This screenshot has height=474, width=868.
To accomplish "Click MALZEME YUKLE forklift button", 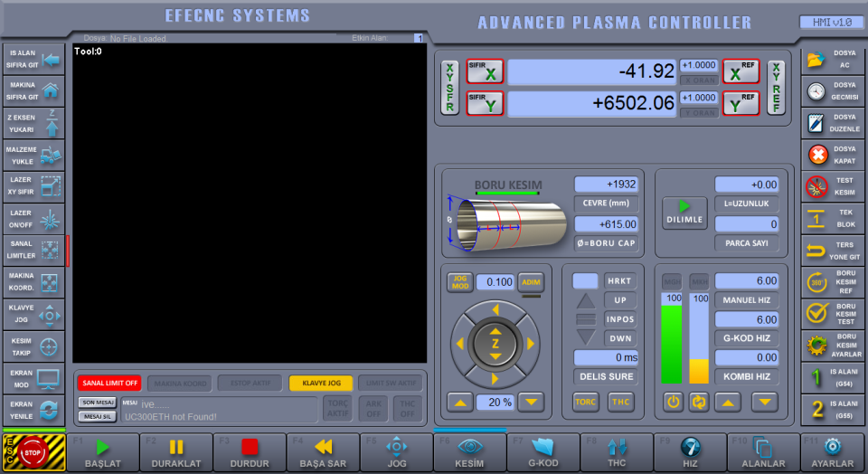I will (33, 156).
